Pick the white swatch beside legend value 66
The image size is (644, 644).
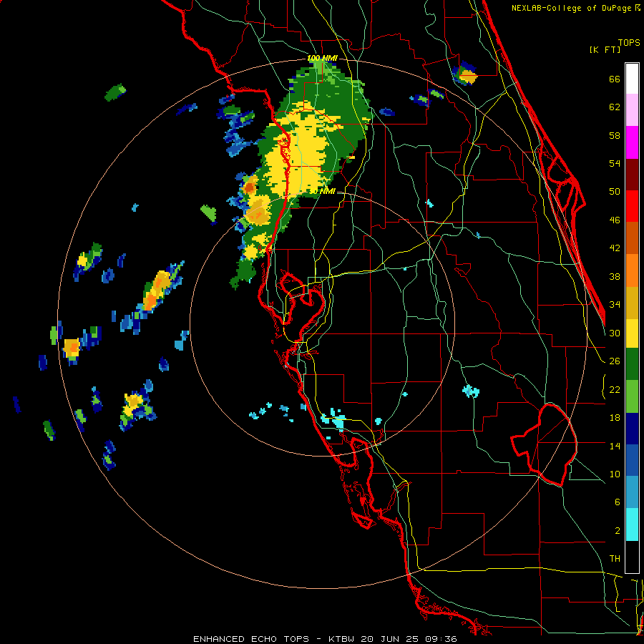[632, 79]
